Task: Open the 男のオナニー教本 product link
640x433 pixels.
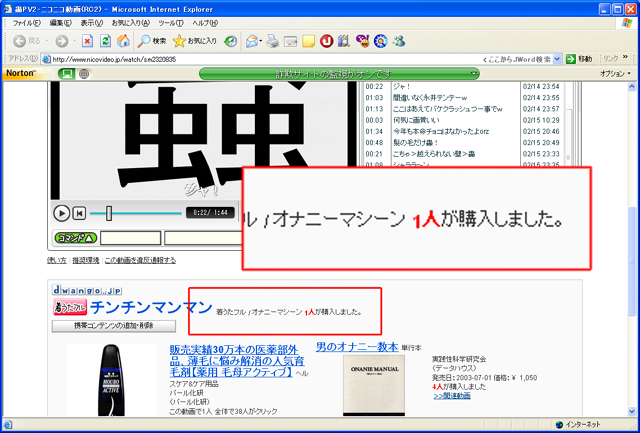Action: 357,347
